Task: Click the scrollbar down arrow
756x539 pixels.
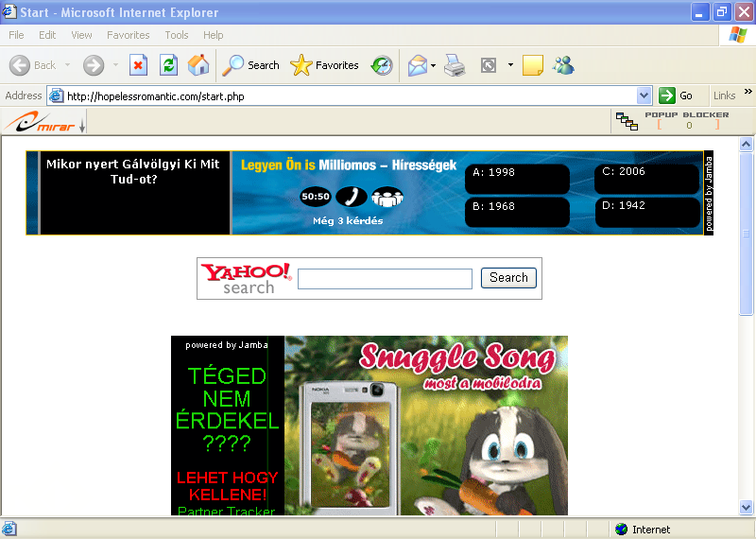Action: pyautogui.click(x=746, y=507)
